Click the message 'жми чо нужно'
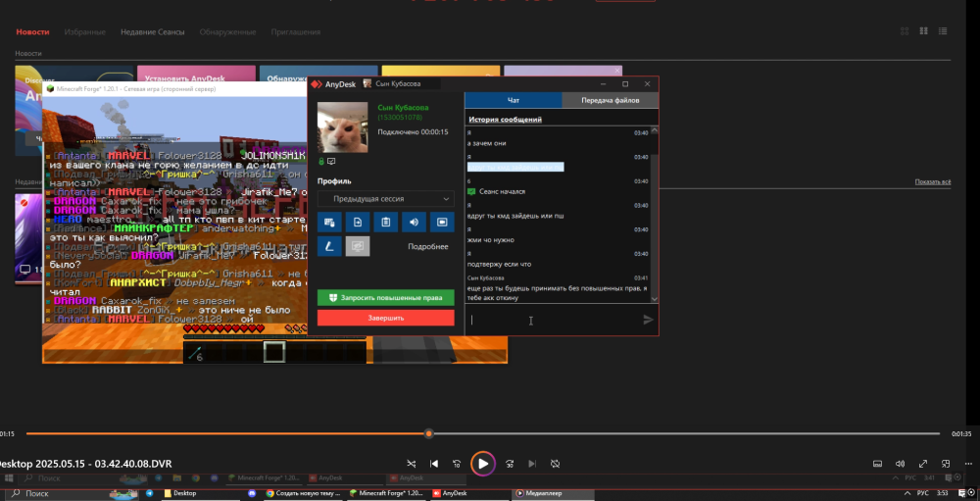 pyautogui.click(x=491, y=239)
